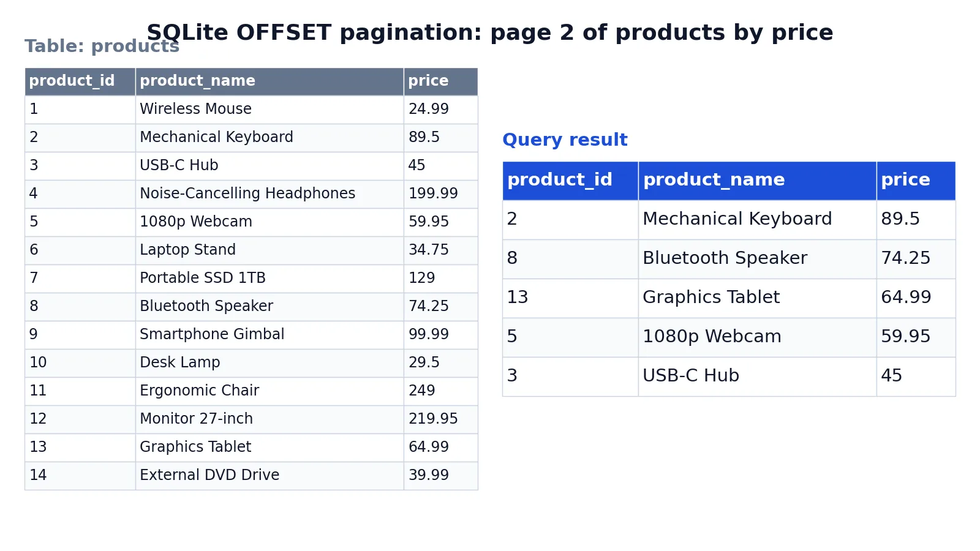The width and height of the screenshot is (980, 551).
Task: Click product_id 12 in products table
Action: 80,419
